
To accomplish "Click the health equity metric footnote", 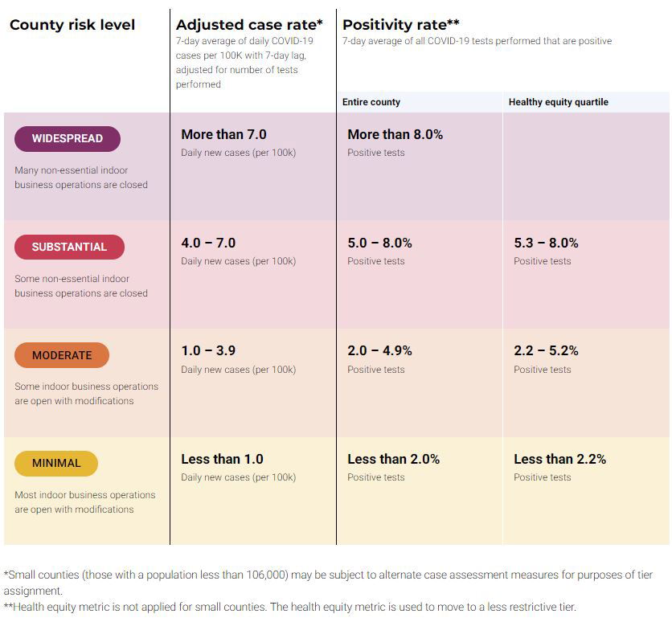I will tap(289, 607).
